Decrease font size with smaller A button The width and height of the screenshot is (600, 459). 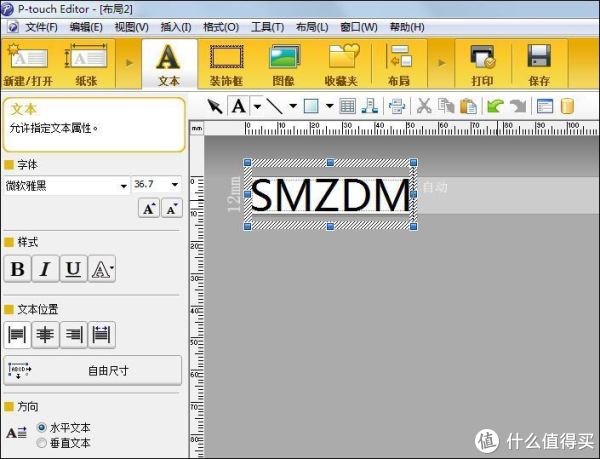click(172, 208)
